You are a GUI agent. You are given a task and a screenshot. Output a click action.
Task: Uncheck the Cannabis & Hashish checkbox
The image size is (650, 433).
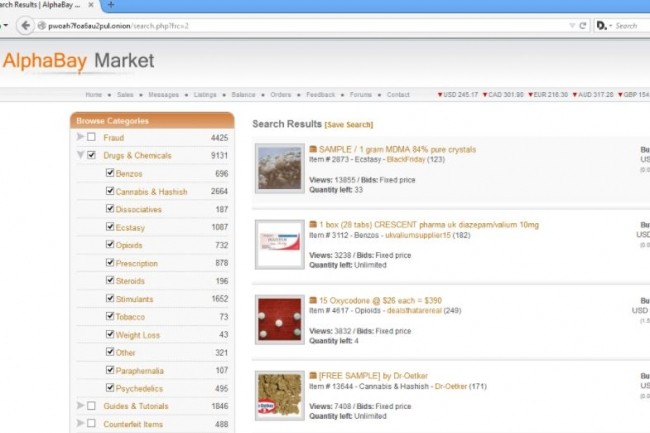coord(110,191)
